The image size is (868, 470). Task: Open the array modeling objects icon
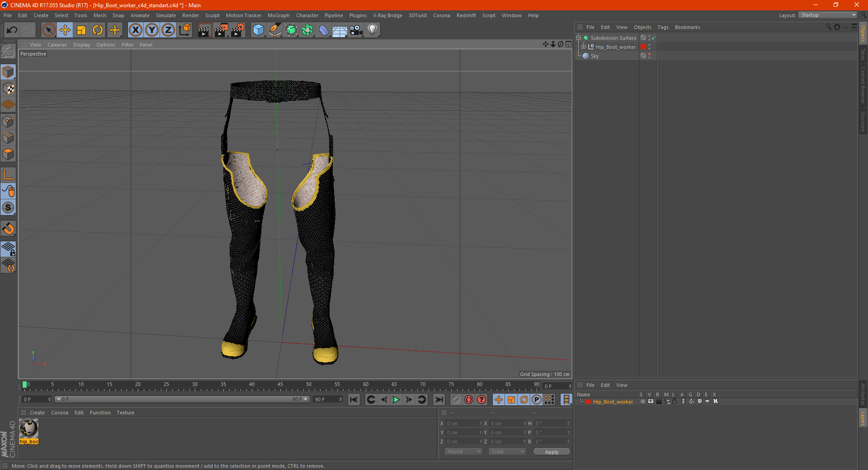(x=307, y=30)
